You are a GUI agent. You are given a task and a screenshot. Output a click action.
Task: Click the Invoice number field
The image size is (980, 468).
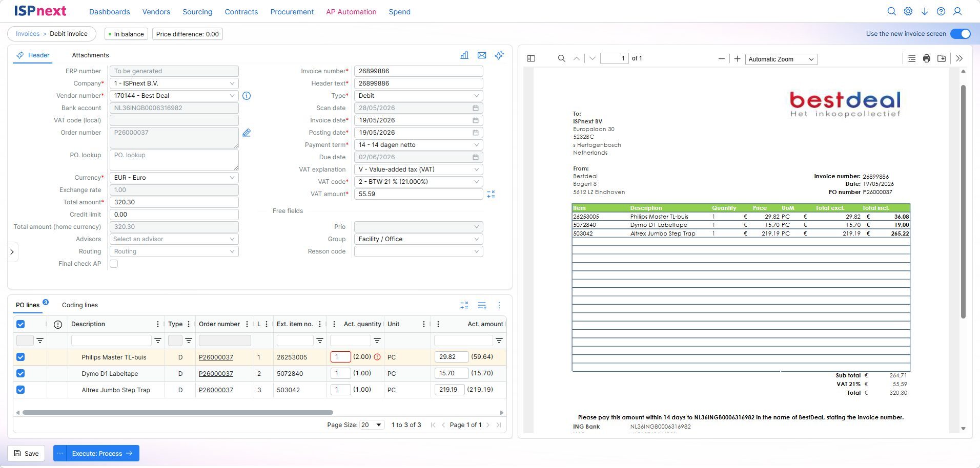click(418, 71)
